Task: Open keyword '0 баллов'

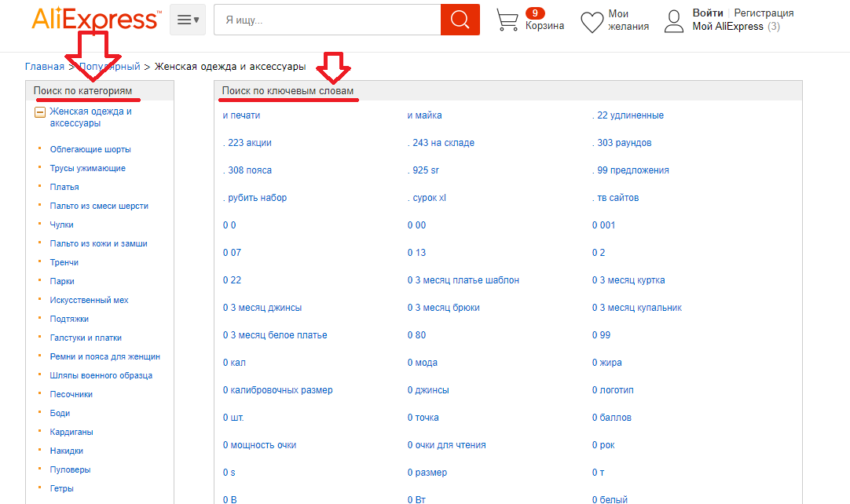Action: pyautogui.click(x=611, y=418)
